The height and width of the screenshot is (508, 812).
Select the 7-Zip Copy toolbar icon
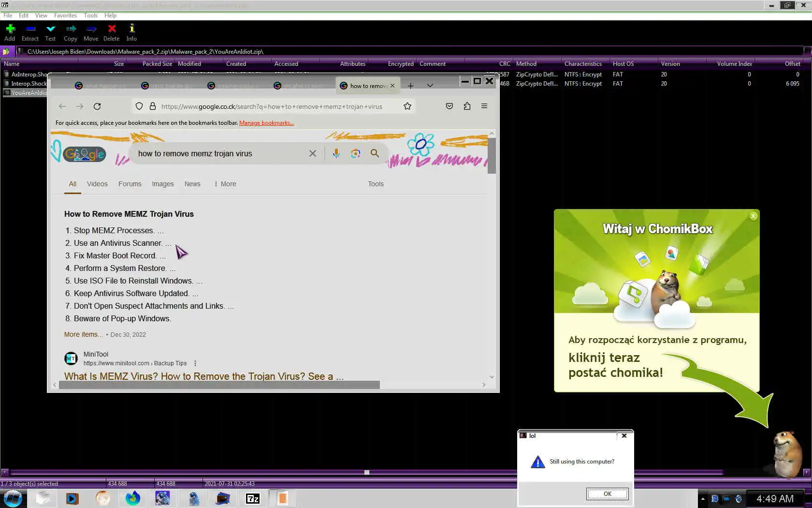[71, 32]
